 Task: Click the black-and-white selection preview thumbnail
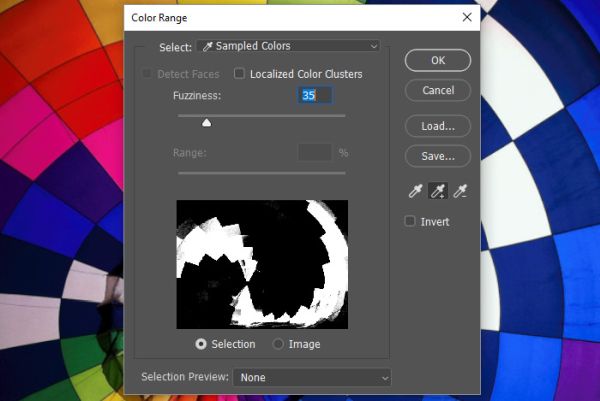262,264
